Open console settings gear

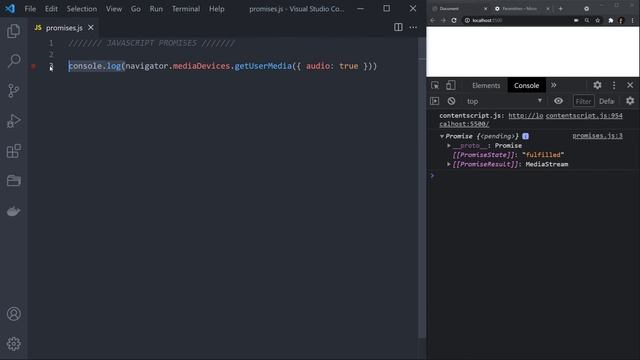coord(630,101)
